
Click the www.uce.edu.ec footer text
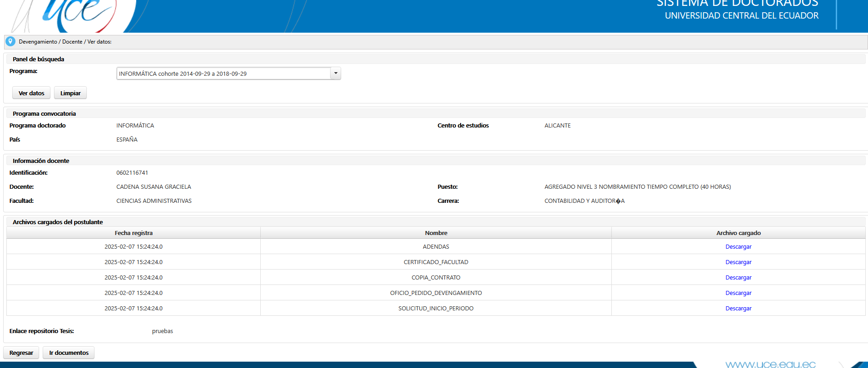[770, 364]
